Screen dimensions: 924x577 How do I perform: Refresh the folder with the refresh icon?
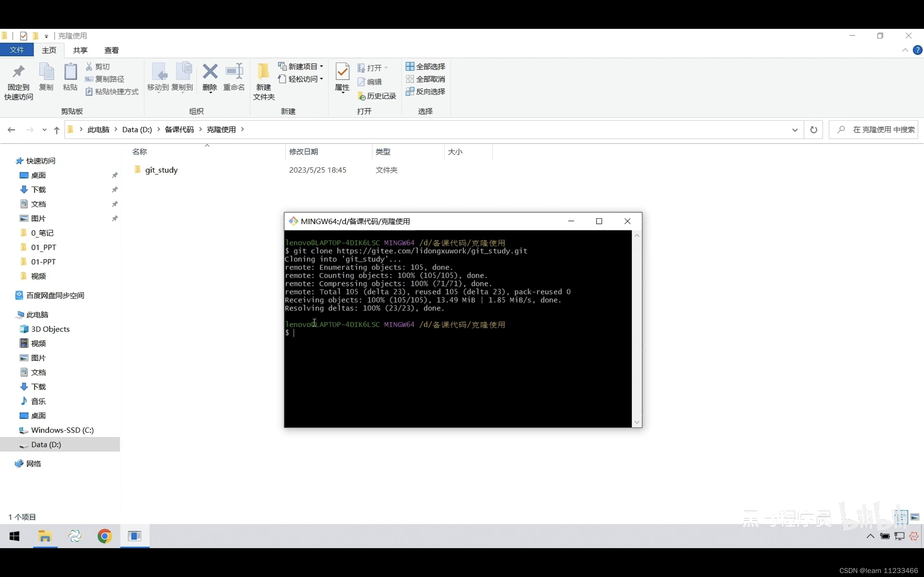tap(814, 129)
